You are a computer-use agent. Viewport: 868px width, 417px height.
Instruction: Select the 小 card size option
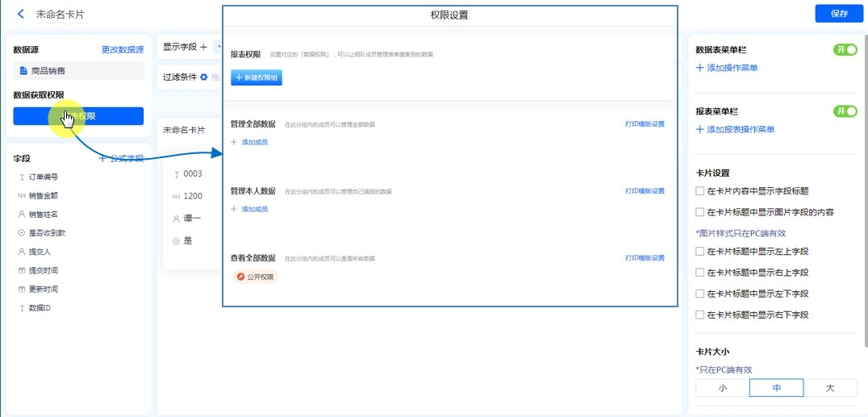tap(722, 388)
